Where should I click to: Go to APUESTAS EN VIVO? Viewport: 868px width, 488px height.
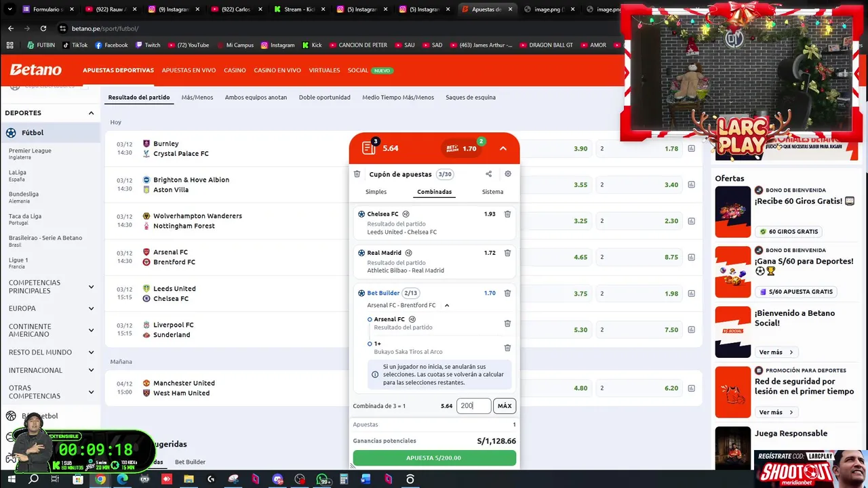189,70
